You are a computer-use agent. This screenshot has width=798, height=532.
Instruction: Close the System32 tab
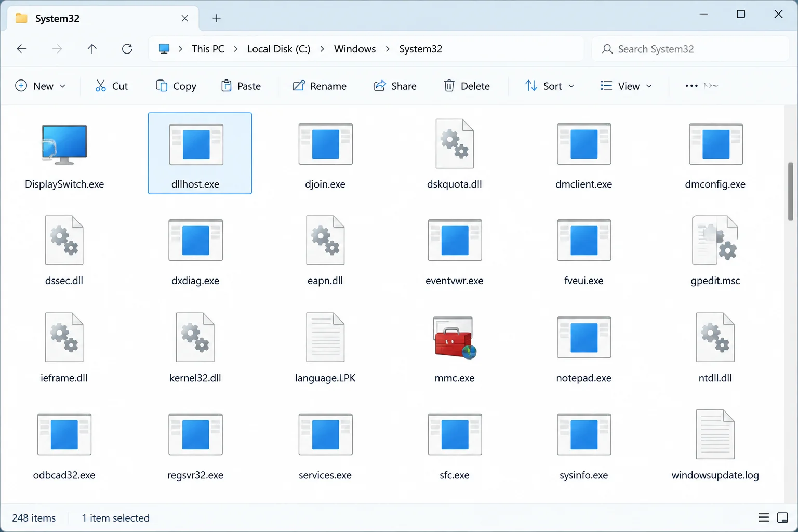(184, 19)
